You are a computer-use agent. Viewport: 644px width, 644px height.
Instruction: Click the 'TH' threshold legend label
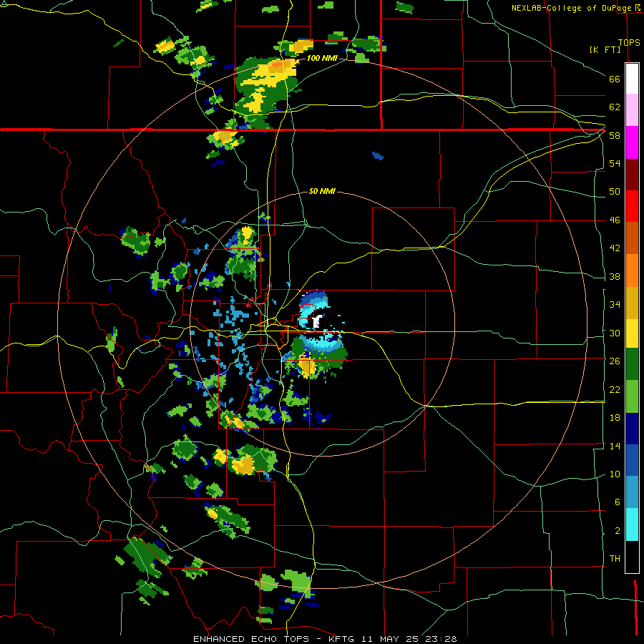(x=615, y=558)
